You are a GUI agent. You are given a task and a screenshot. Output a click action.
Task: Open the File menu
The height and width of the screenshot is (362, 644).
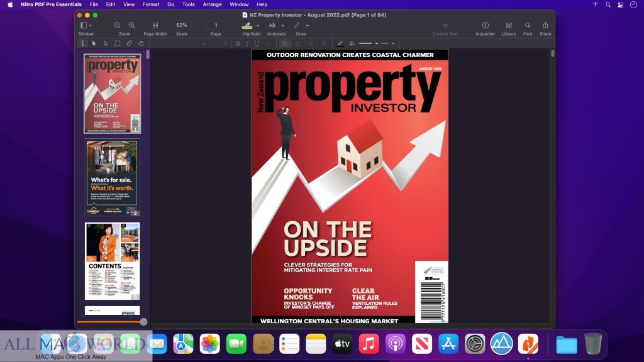click(x=94, y=4)
